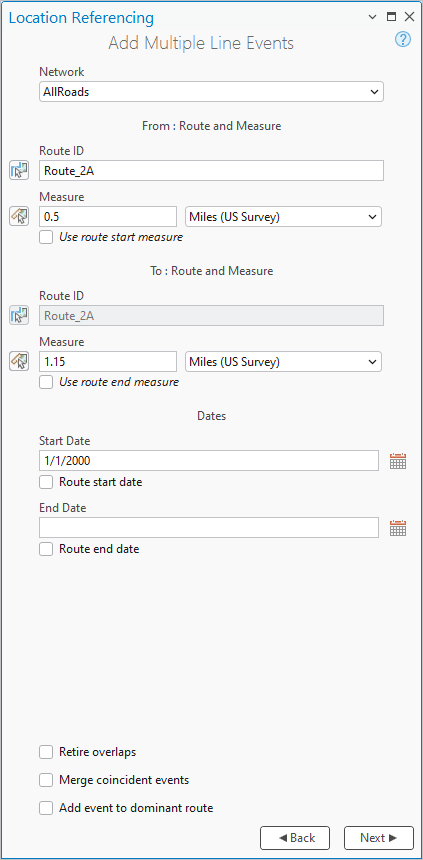Click the empty End Date field

point(209,528)
